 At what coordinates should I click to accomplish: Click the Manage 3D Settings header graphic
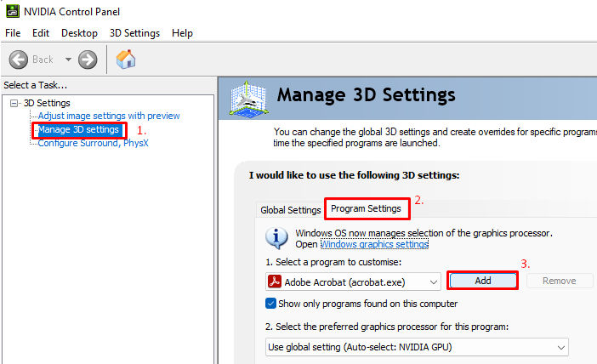249,98
